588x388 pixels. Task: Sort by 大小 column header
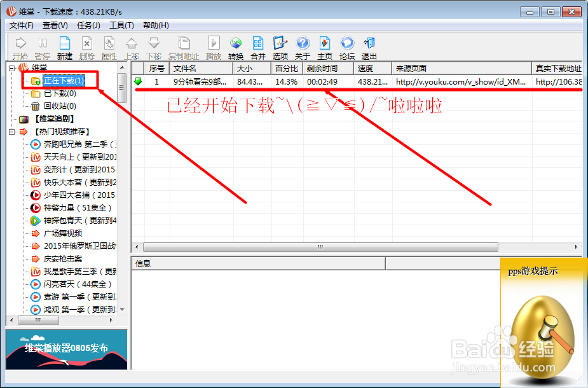[x=252, y=68]
